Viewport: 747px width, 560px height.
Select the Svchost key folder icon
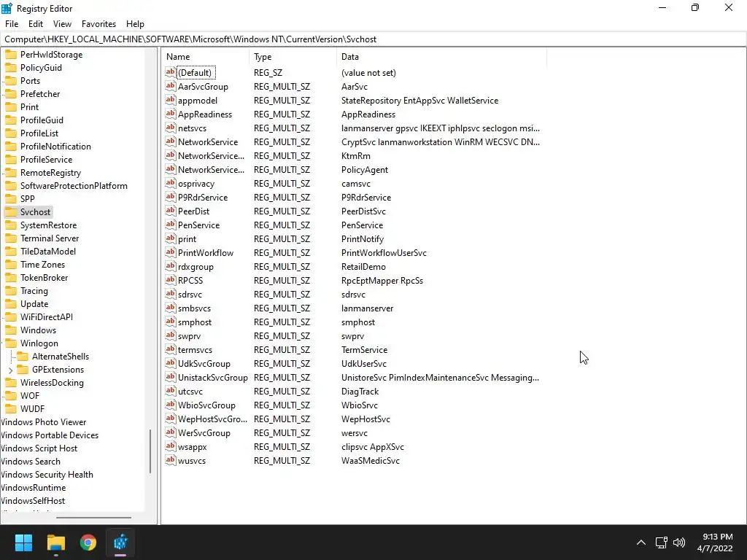coord(11,212)
